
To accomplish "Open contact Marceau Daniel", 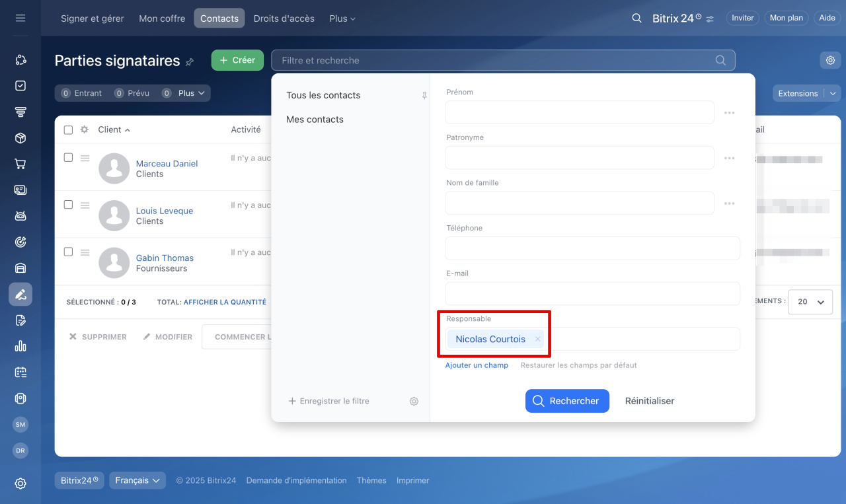I will click(x=167, y=164).
